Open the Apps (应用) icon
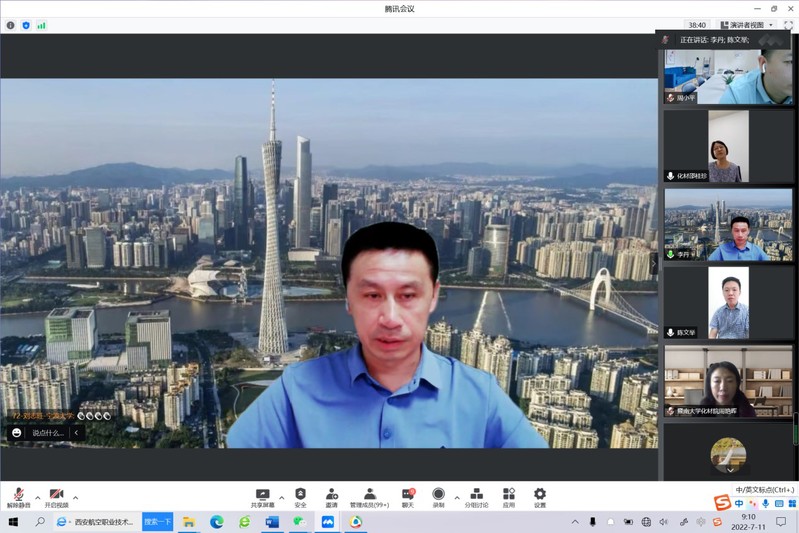Screen dimensions: 799x533 click(509, 497)
